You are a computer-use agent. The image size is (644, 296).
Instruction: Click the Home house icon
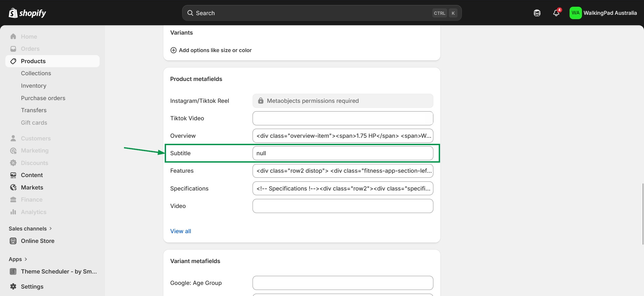[x=13, y=37]
